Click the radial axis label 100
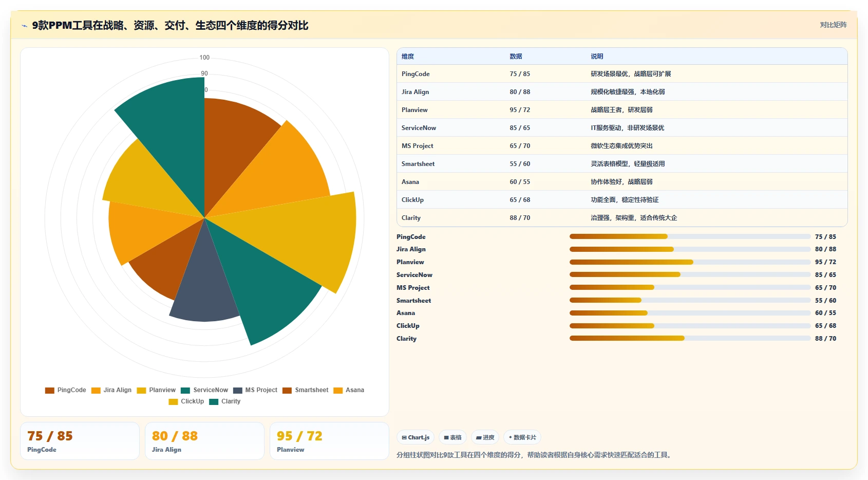868x480 pixels. tap(204, 58)
